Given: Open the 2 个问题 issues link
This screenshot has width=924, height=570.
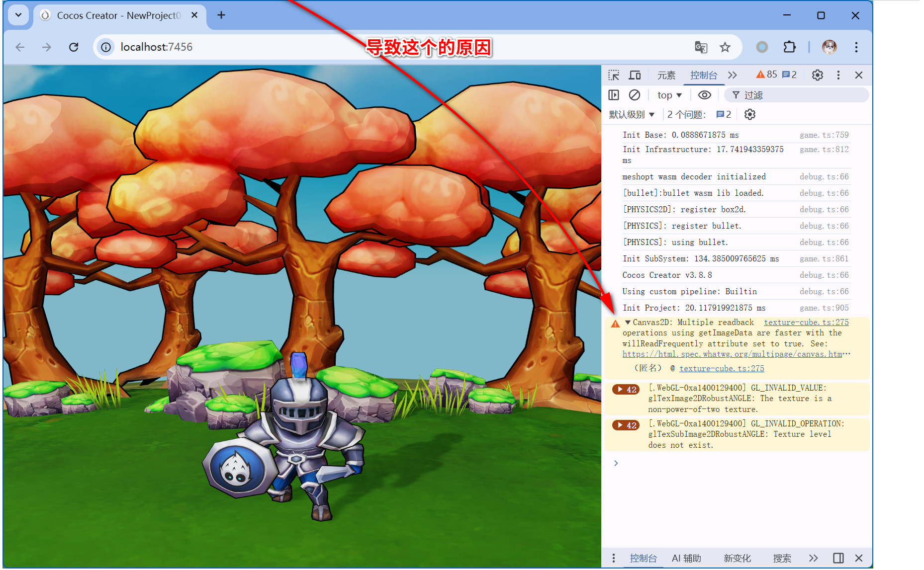Looking at the screenshot, I should [x=699, y=115].
